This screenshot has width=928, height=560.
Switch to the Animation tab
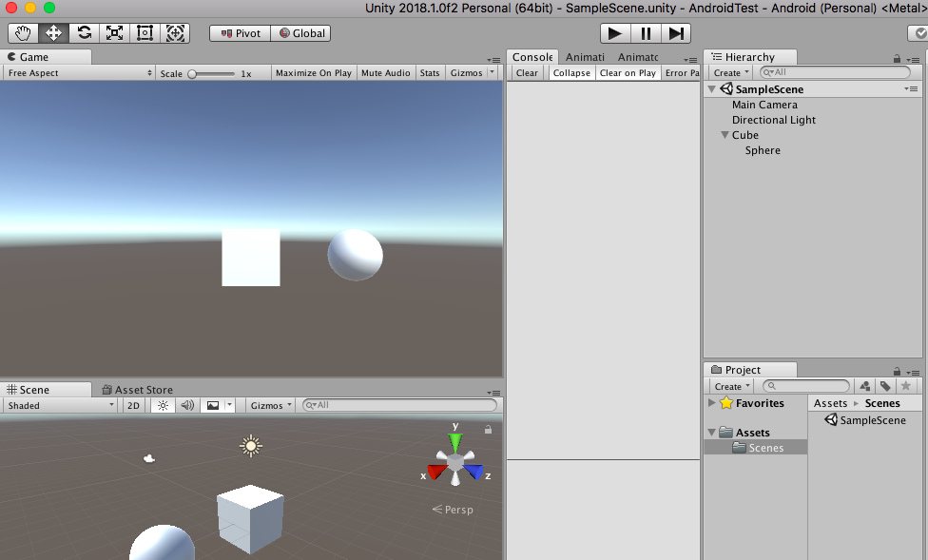pos(585,57)
